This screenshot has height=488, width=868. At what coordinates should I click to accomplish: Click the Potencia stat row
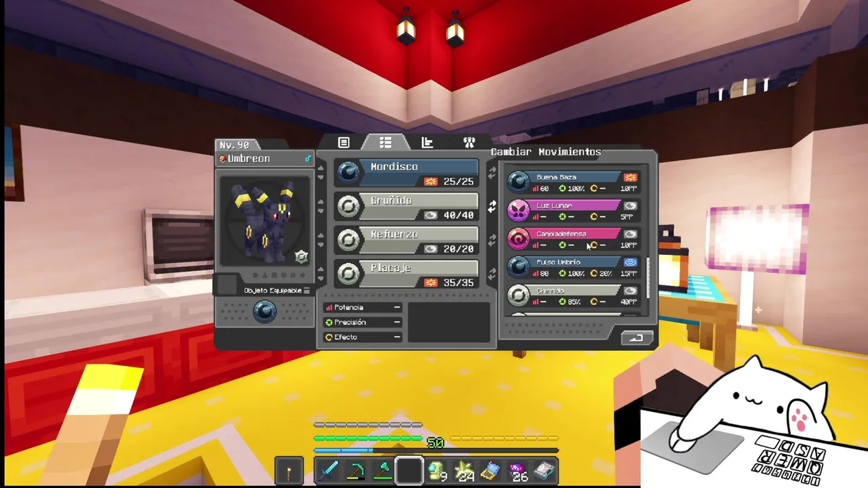coord(363,307)
